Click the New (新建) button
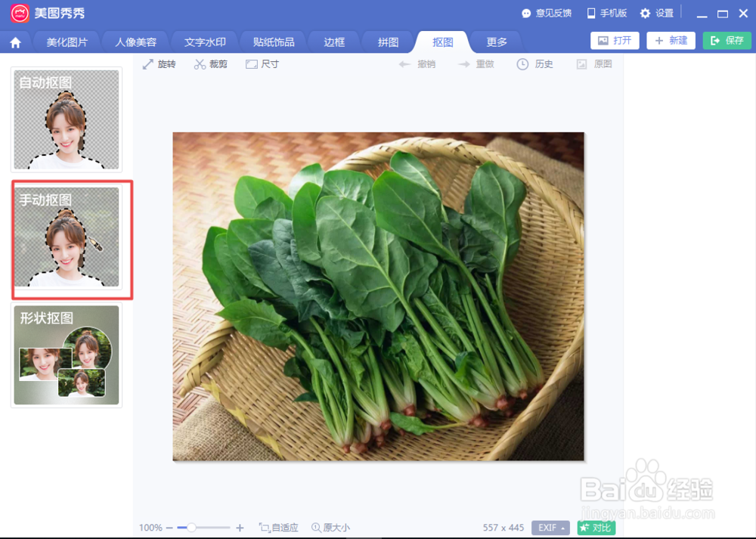 coord(671,40)
